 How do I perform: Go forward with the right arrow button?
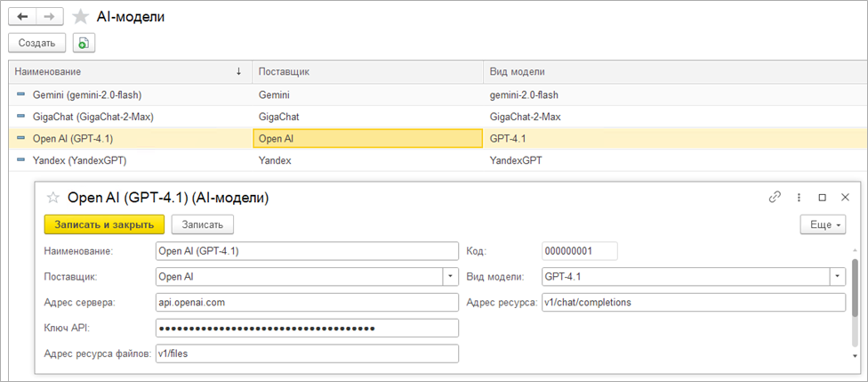[50, 17]
